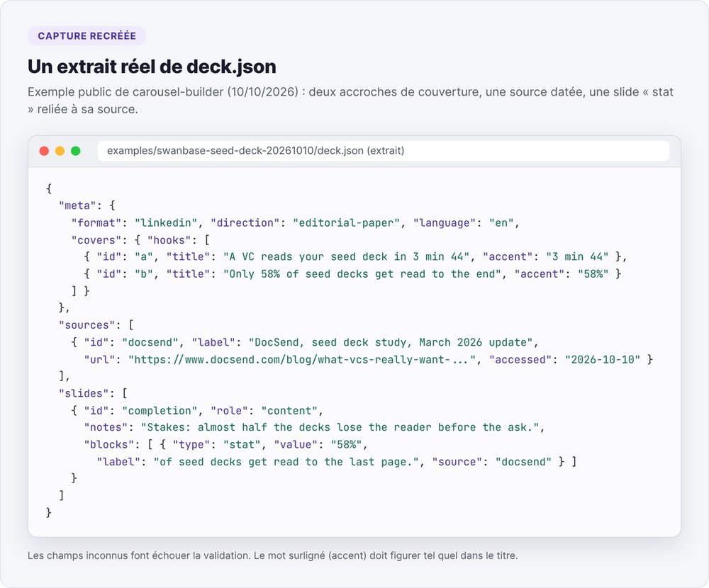Click the "notes" key

pos(106,428)
